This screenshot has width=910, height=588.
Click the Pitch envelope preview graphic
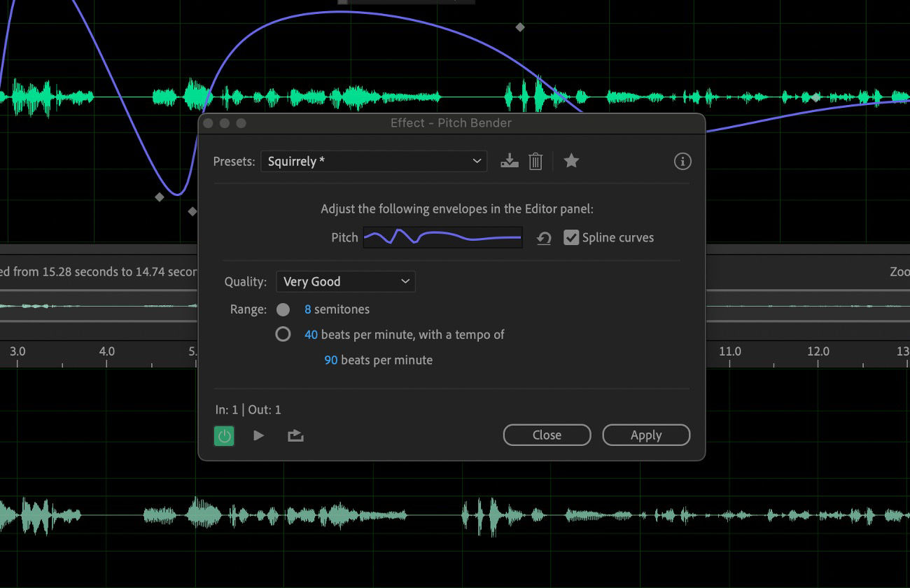[442, 237]
